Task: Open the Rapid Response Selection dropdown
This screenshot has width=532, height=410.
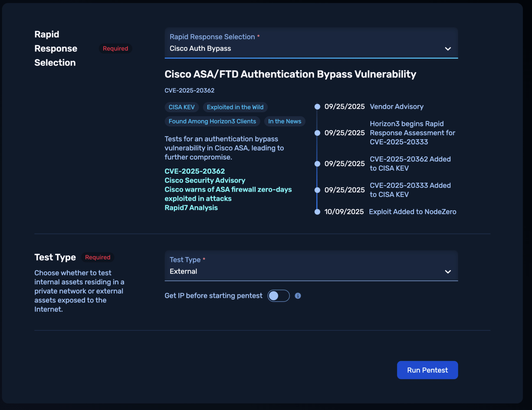Action: [x=311, y=48]
